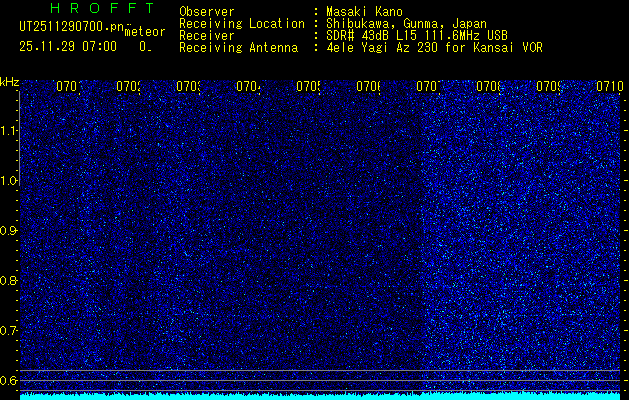Click the kHz axis unit label
This screenshot has height=400, width=629.
click(10, 83)
